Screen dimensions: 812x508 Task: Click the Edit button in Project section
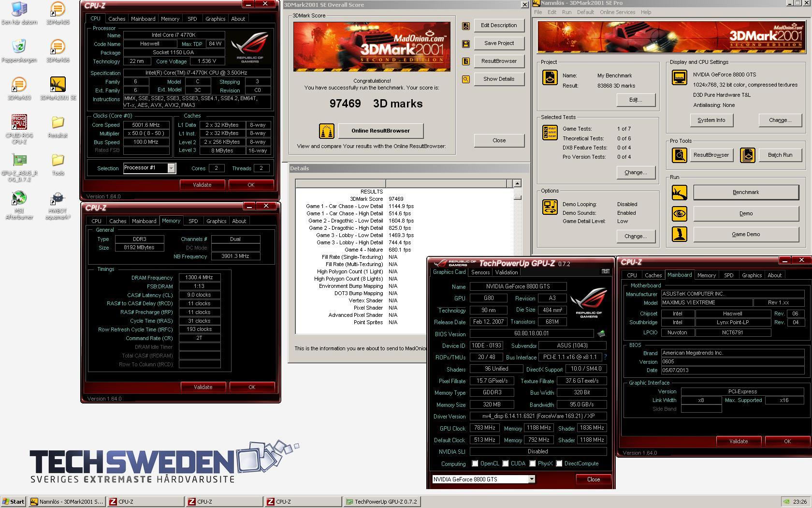coord(635,100)
